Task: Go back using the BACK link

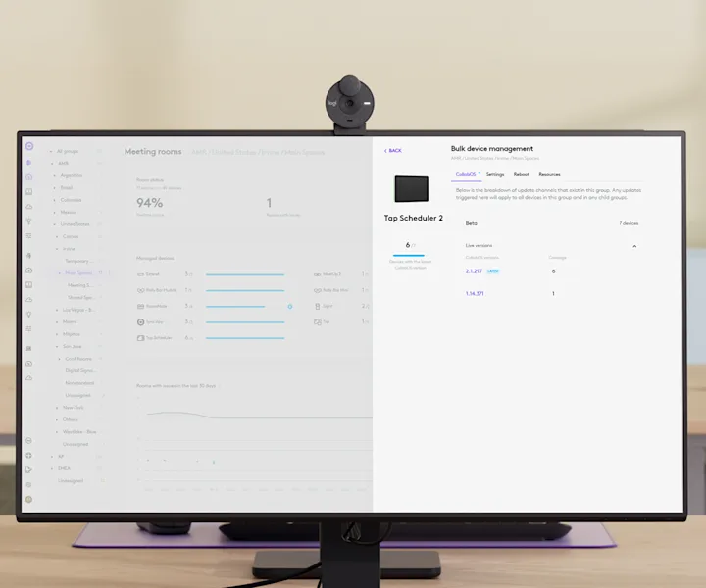Action: (x=392, y=151)
